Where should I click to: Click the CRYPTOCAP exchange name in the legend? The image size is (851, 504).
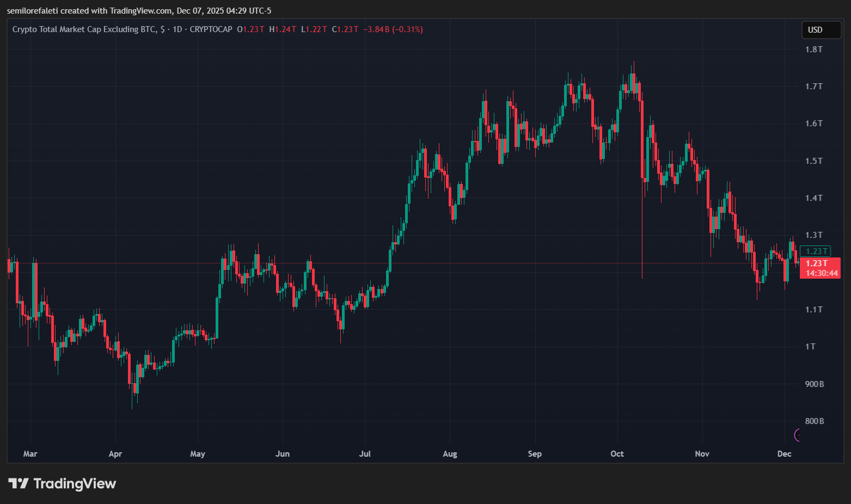212,29
